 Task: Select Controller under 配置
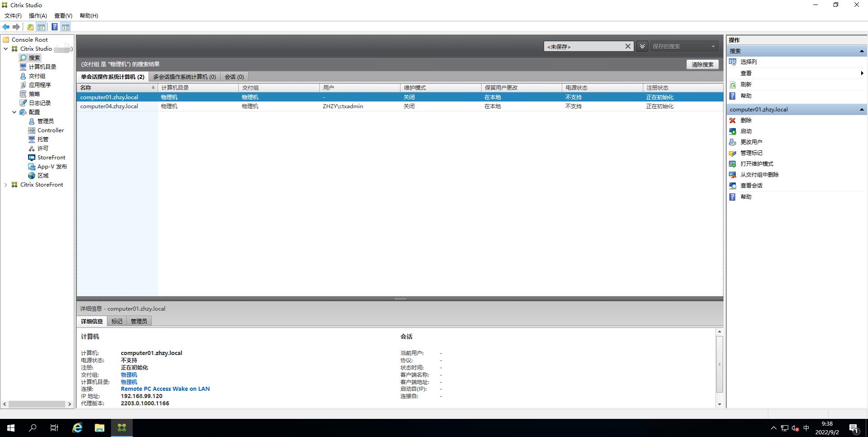(51, 130)
